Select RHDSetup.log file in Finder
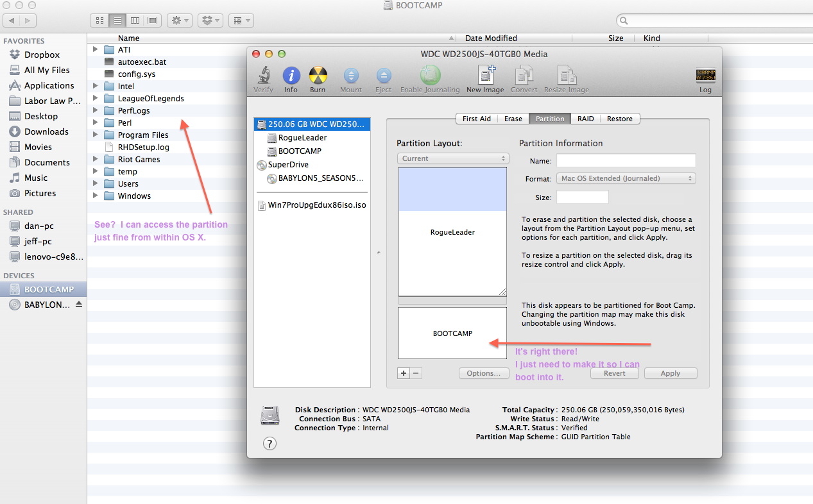 pyautogui.click(x=144, y=147)
